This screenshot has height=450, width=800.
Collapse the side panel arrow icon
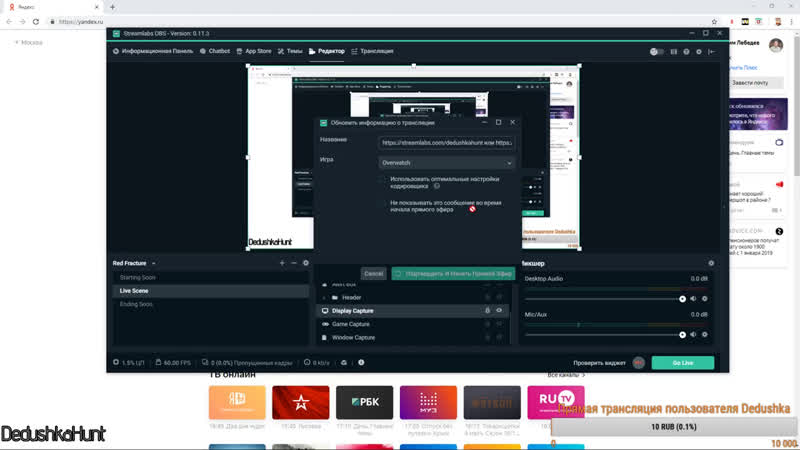pos(712,52)
